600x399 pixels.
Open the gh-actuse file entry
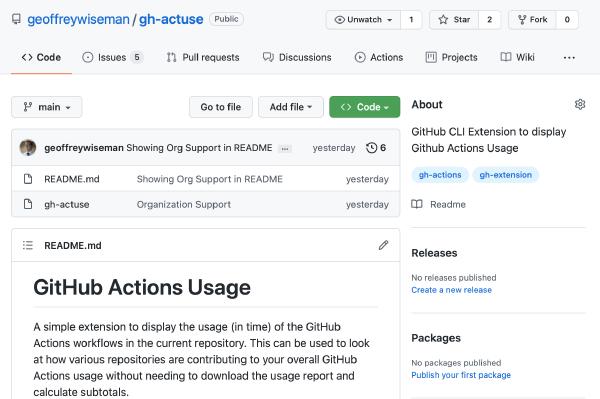tap(67, 204)
